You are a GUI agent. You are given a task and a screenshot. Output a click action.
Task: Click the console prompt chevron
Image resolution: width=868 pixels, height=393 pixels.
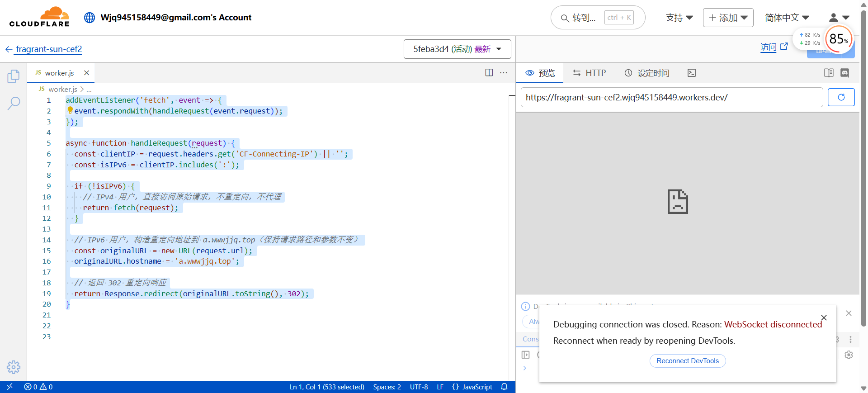tap(524, 368)
